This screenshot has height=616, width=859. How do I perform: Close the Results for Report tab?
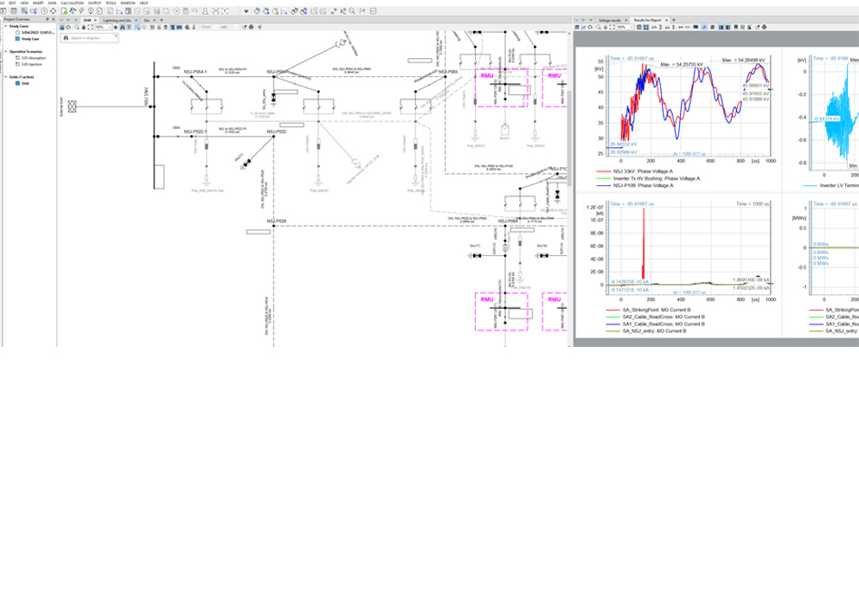(x=667, y=20)
